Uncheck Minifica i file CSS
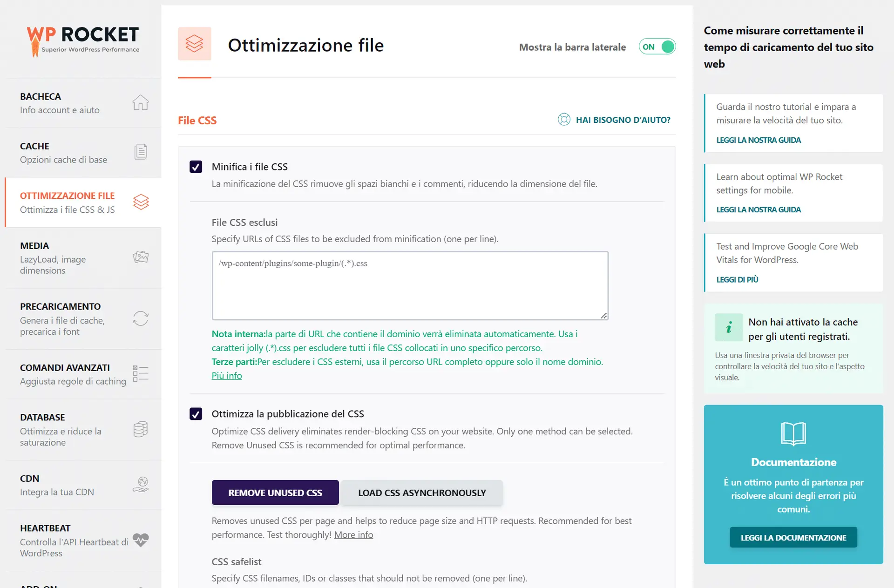This screenshot has width=894, height=588. (196, 167)
